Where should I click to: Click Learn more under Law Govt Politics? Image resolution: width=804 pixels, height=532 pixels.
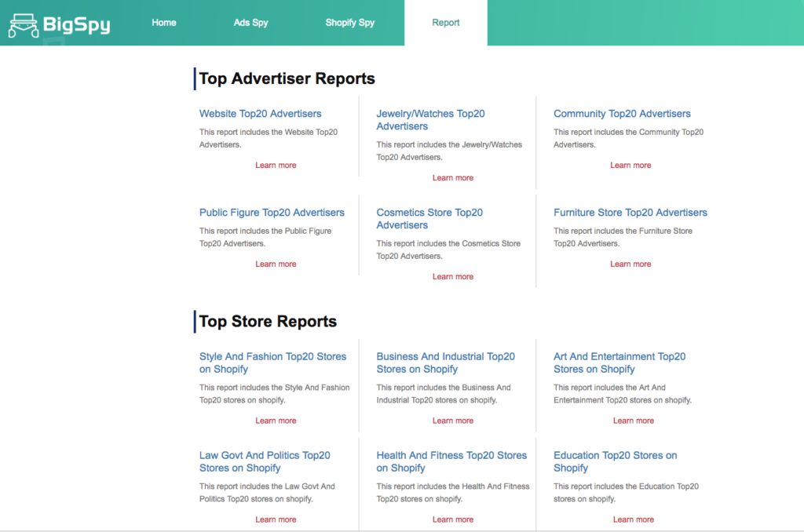click(276, 519)
